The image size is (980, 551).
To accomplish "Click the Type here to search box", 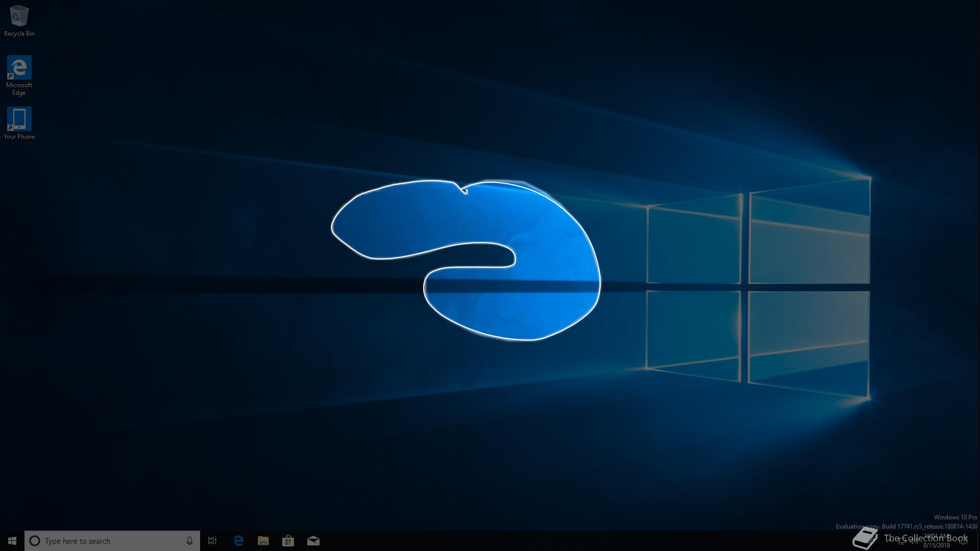I will click(x=112, y=541).
